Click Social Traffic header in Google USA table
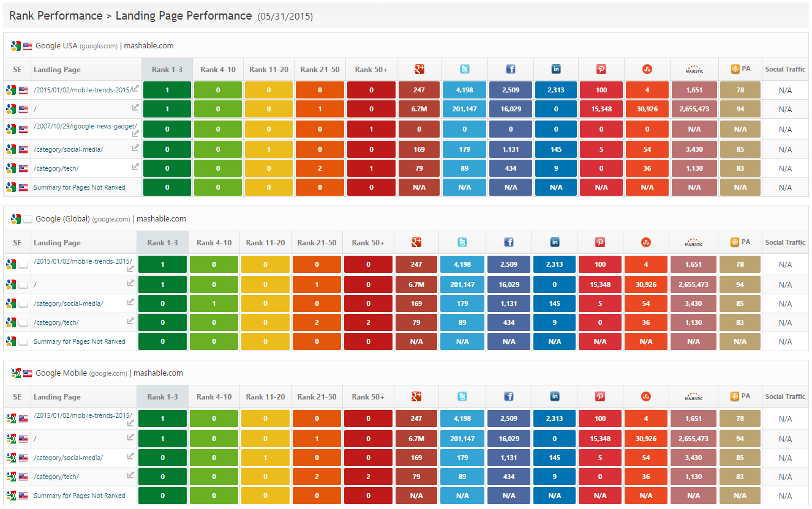The height and width of the screenshot is (509, 812). click(x=785, y=70)
